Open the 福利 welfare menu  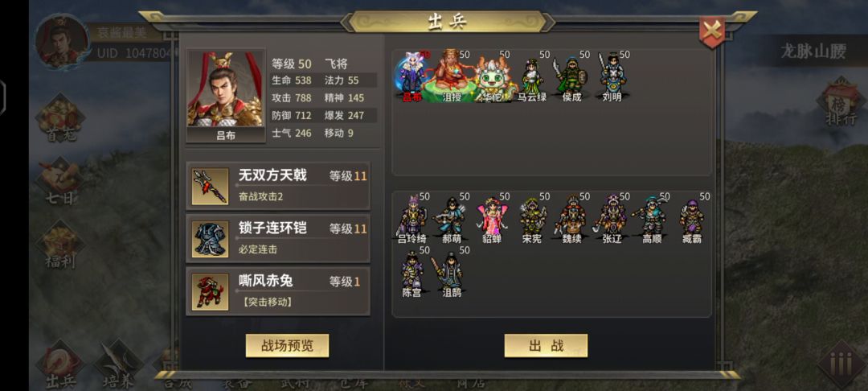coord(61,245)
